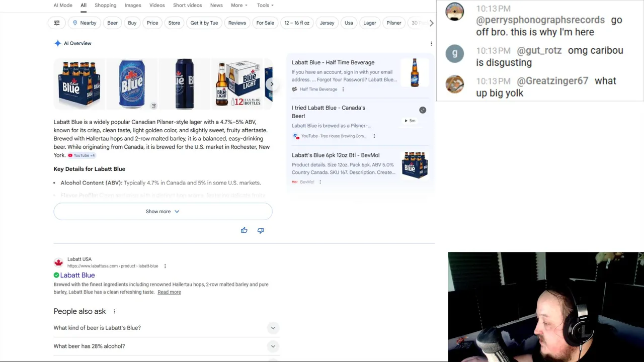644x362 pixels.
Task: Open more options for the YouTube Tree House source
Action: tap(374, 136)
